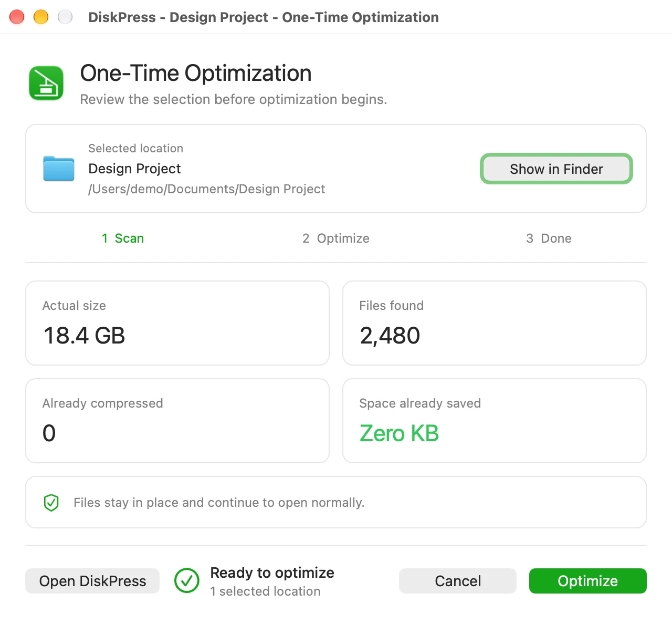Click the window title in the title bar
The height and width of the screenshot is (624, 672).
click(264, 17)
